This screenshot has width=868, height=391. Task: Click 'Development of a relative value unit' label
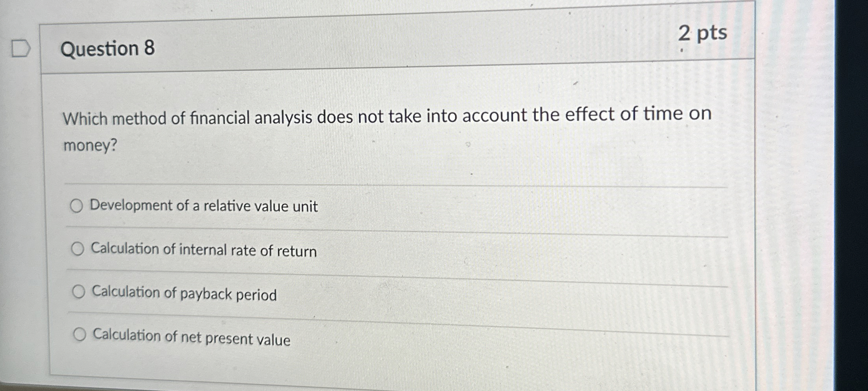[203, 206]
